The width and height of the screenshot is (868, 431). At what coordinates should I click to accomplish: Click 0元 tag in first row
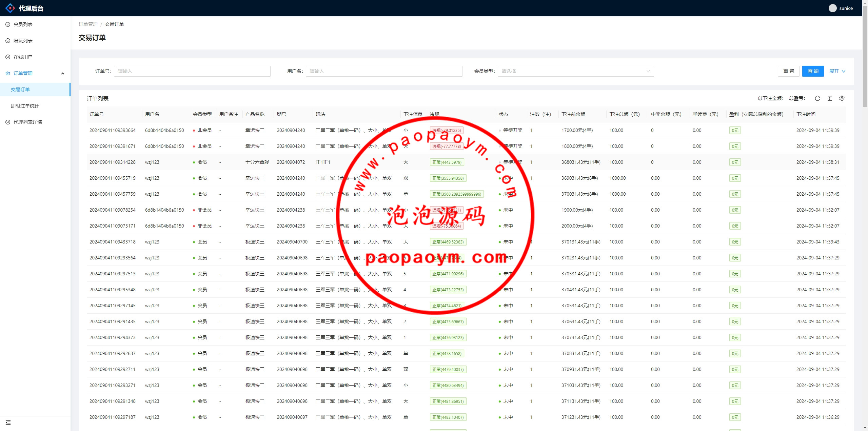[x=735, y=130]
